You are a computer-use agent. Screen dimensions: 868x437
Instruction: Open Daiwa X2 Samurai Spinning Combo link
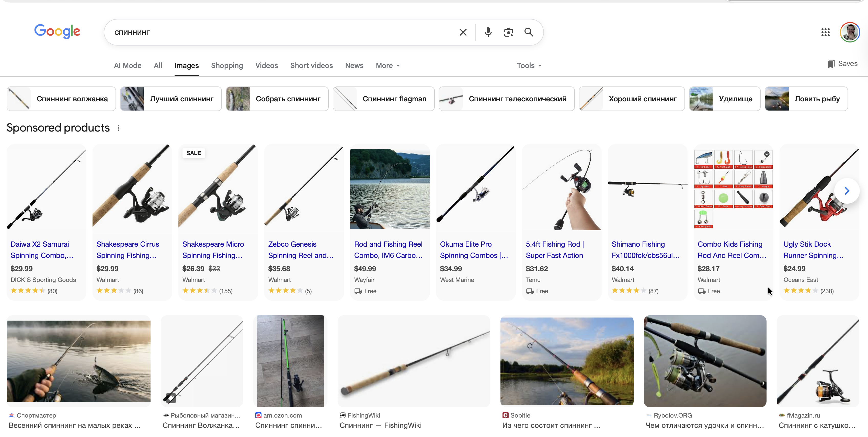tap(42, 250)
